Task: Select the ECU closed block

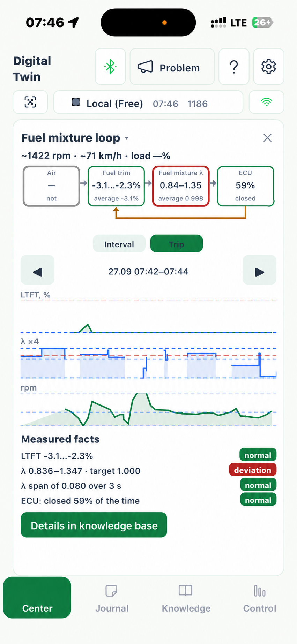Action: coord(245,186)
